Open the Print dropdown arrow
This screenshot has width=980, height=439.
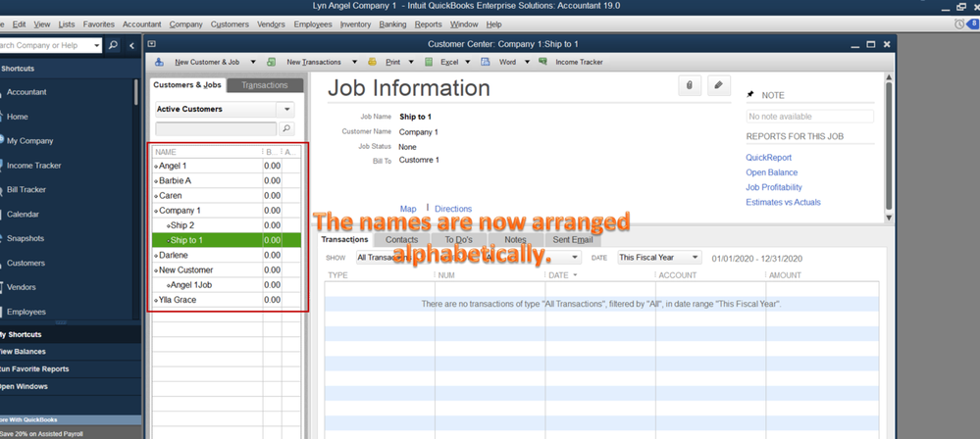(411, 63)
